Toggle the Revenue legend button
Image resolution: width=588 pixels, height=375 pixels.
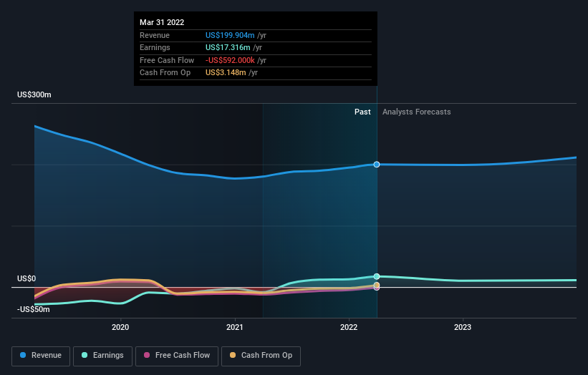tap(41, 356)
